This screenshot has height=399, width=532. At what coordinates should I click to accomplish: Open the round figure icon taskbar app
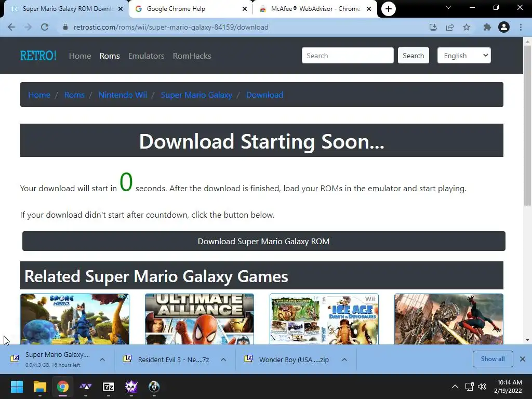(x=154, y=387)
